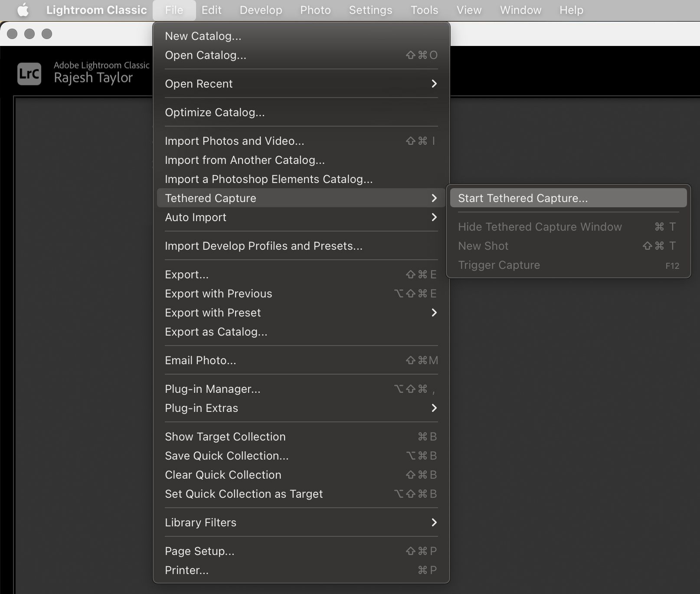Choose Page Setup

(200, 551)
